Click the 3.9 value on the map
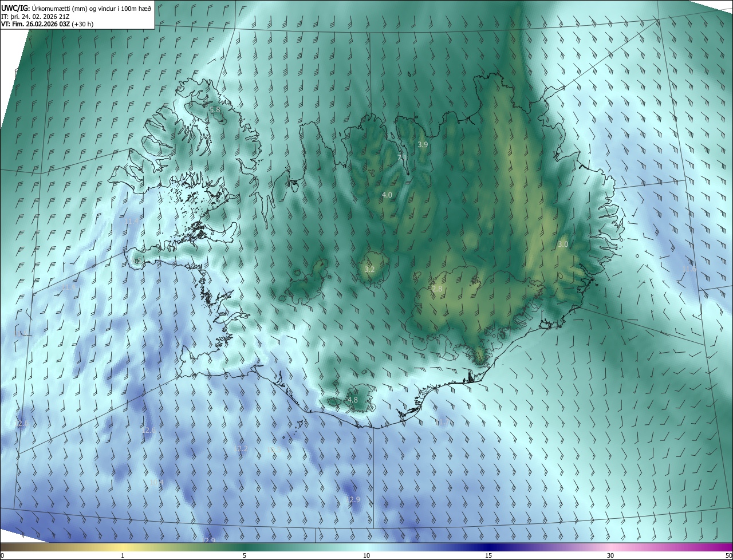Viewport: 733px width, 560px height. pyautogui.click(x=423, y=145)
